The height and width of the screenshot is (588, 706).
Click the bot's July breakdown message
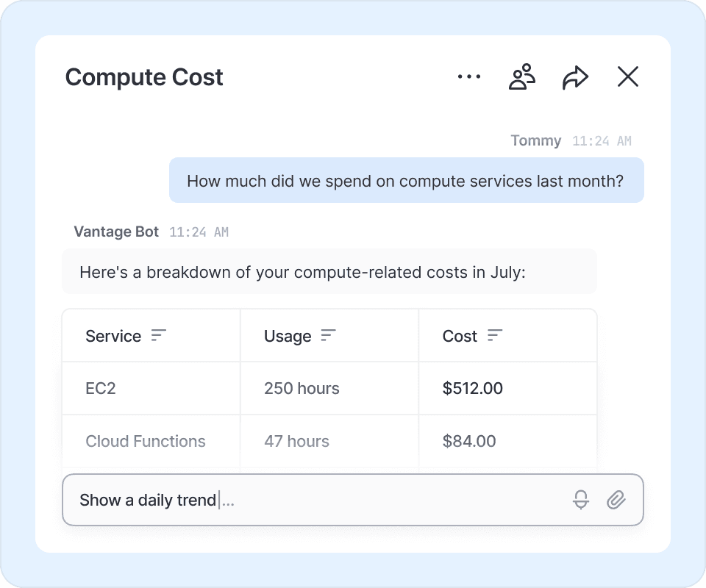point(329,272)
